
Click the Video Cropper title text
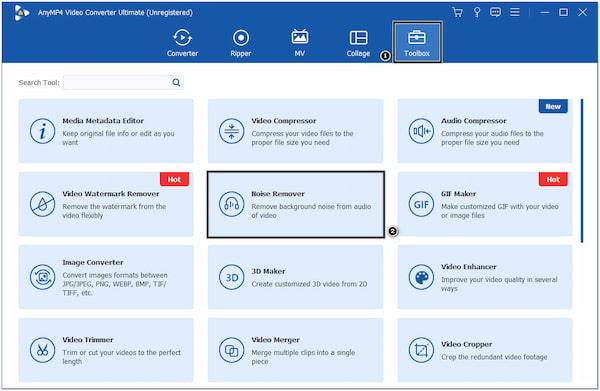(x=466, y=344)
